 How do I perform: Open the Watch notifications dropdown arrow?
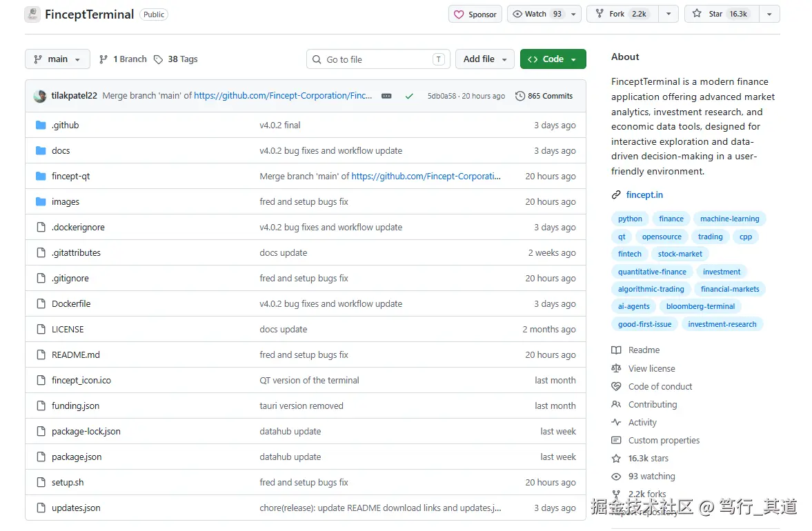(x=573, y=14)
